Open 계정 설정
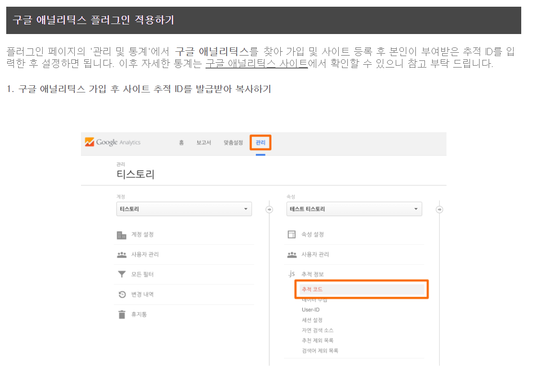 tap(142, 234)
